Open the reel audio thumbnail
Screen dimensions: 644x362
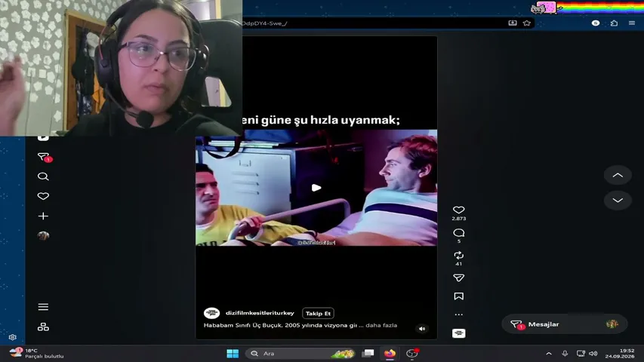459,333
